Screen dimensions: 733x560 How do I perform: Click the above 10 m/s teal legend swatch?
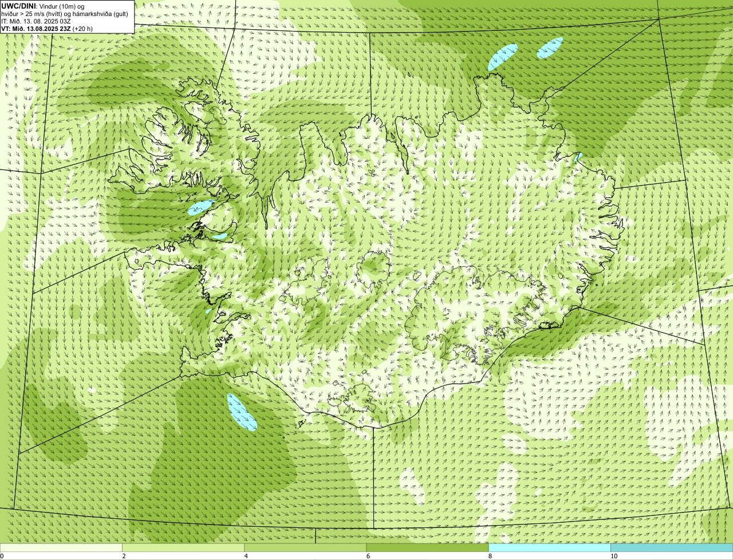click(x=672, y=547)
